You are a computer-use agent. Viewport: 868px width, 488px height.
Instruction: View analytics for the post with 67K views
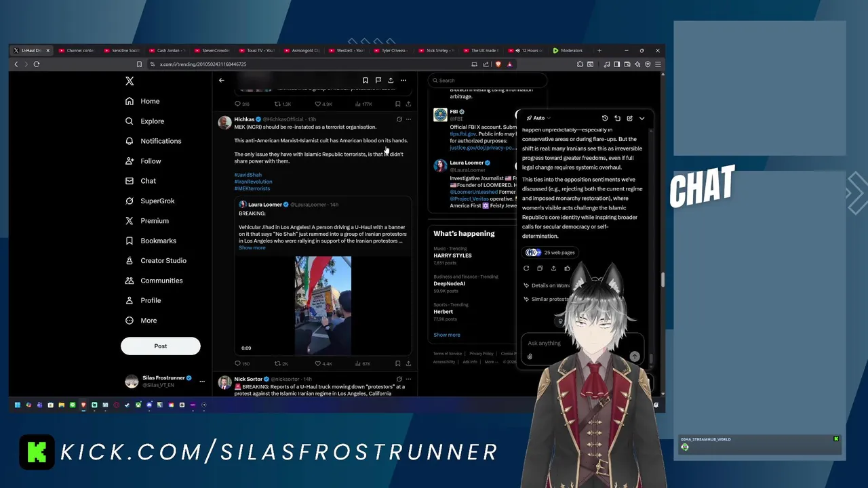[x=363, y=364]
